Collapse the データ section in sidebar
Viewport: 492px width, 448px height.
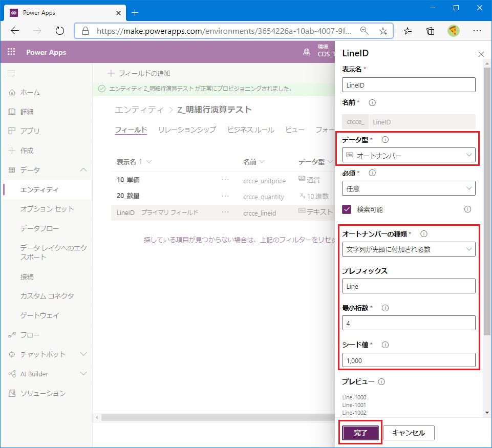click(x=83, y=169)
